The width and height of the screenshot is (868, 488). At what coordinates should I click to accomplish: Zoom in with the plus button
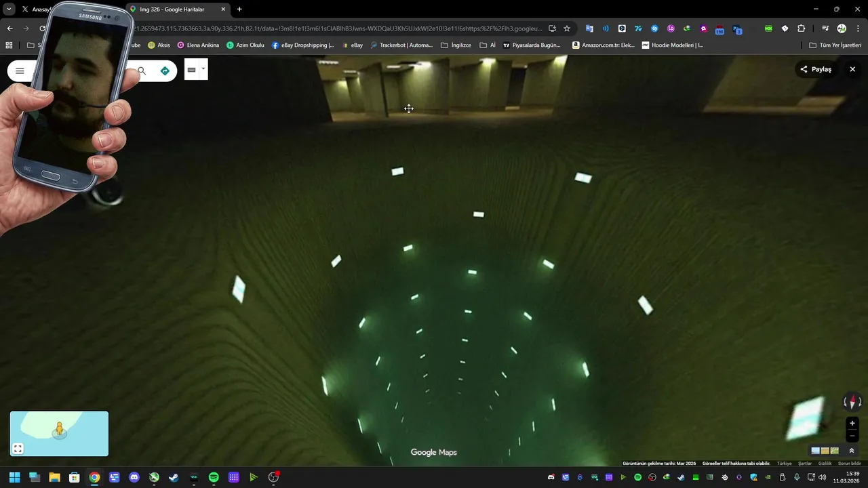(x=852, y=424)
